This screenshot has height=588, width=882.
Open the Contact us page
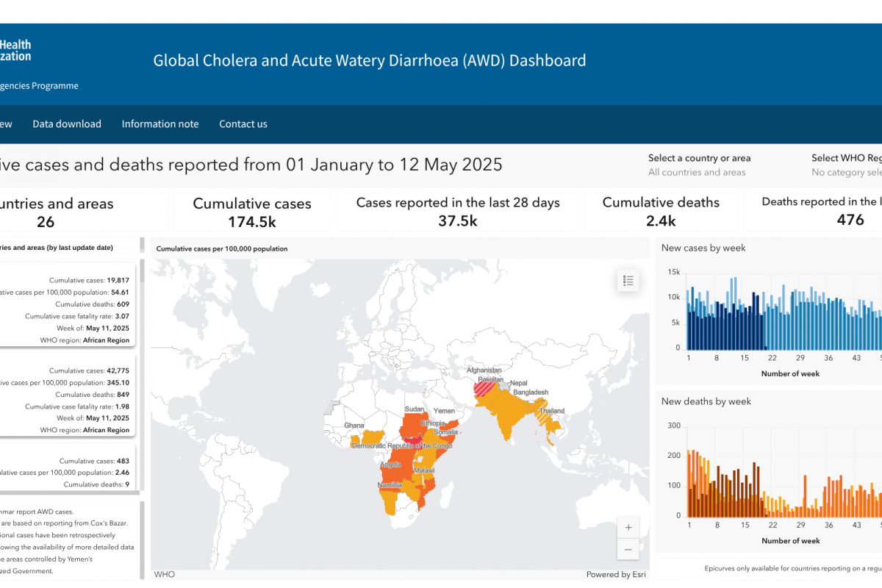pyautogui.click(x=243, y=124)
